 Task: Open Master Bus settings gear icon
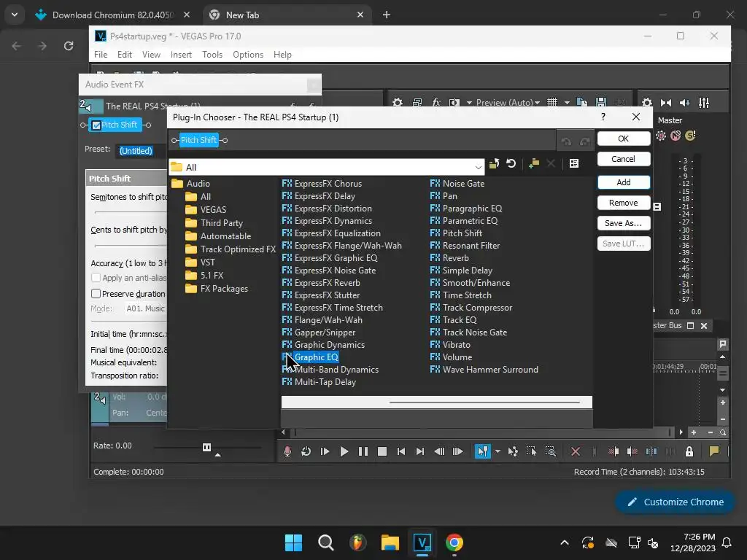(x=646, y=103)
